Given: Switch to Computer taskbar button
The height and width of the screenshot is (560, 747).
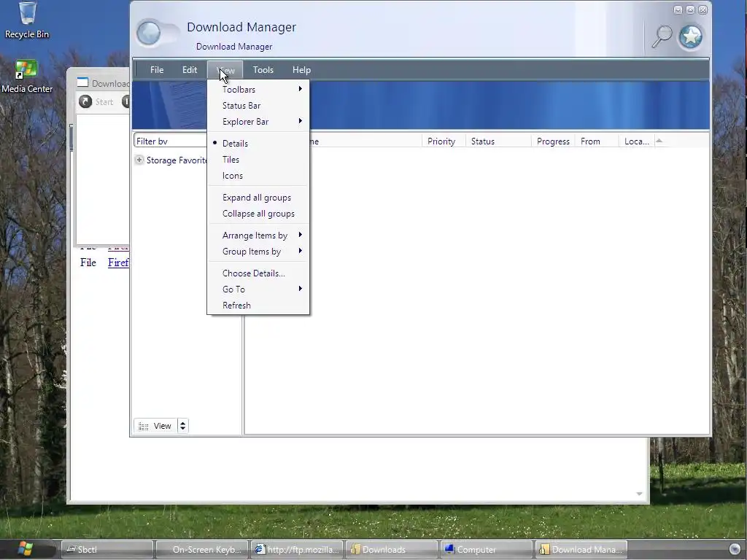Looking at the screenshot, I should click(486, 550).
